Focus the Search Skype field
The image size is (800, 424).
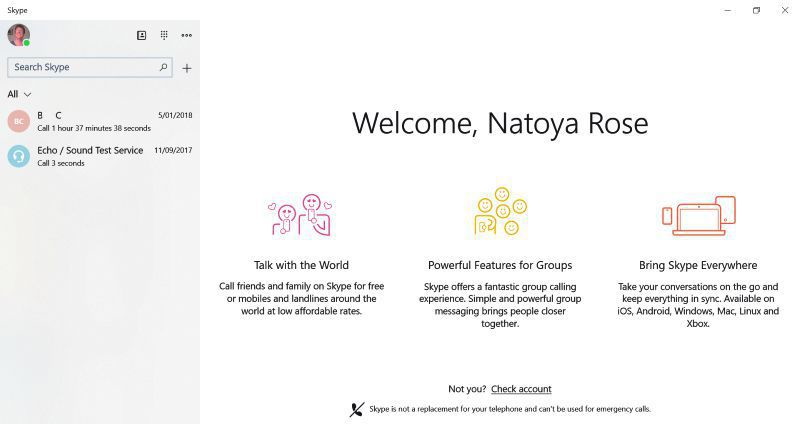pyautogui.click(x=90, y=67)
